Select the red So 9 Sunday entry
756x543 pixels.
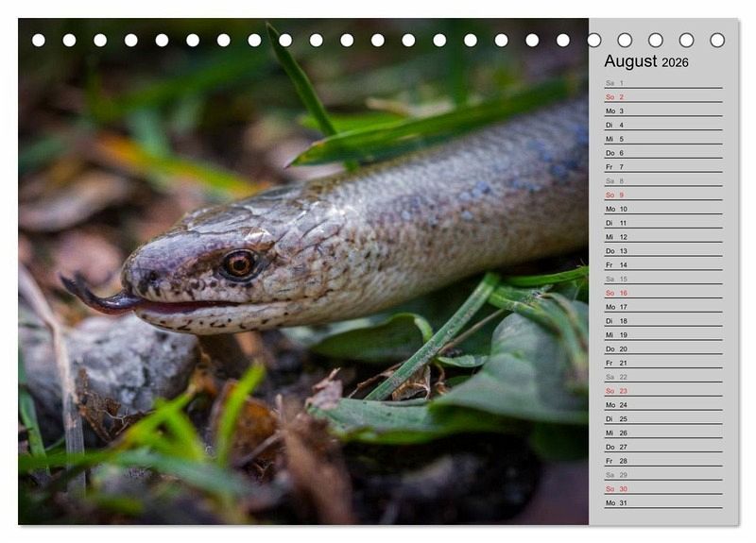(662, 195)
